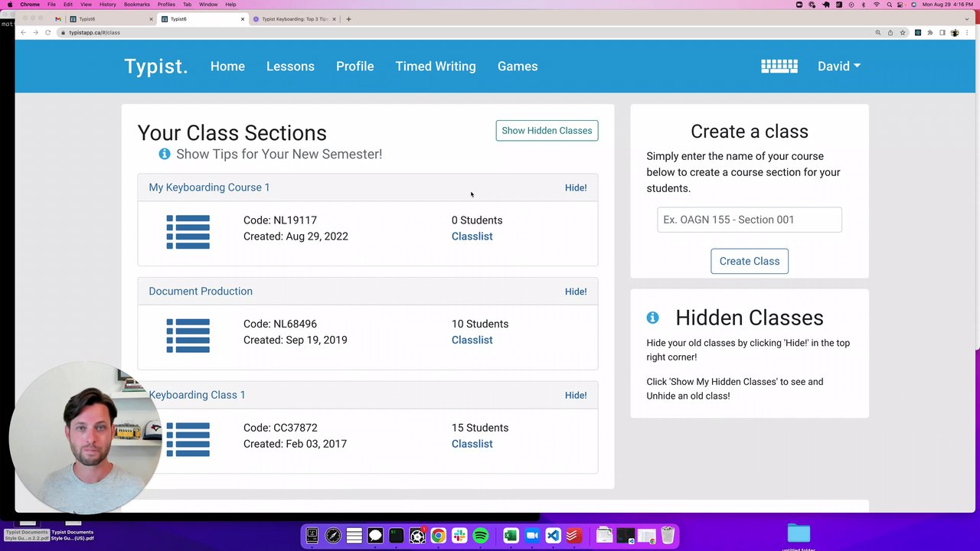980x551 pixels.
Task: Open Spotlight search in the menu bar
Action: tap(890, 5)
